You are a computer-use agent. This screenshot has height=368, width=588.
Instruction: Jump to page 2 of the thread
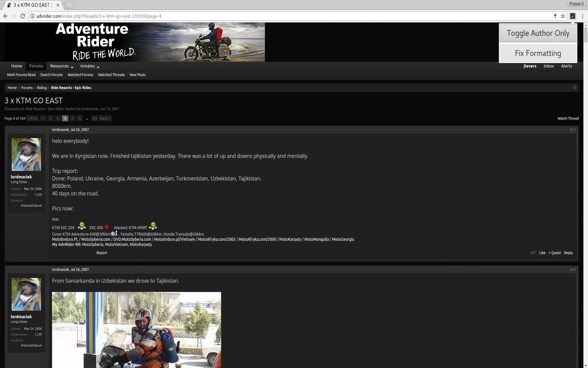point(50,119)
